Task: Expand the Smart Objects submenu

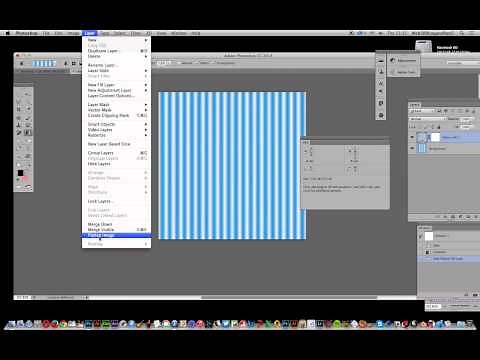Action: tap(116, 124)
